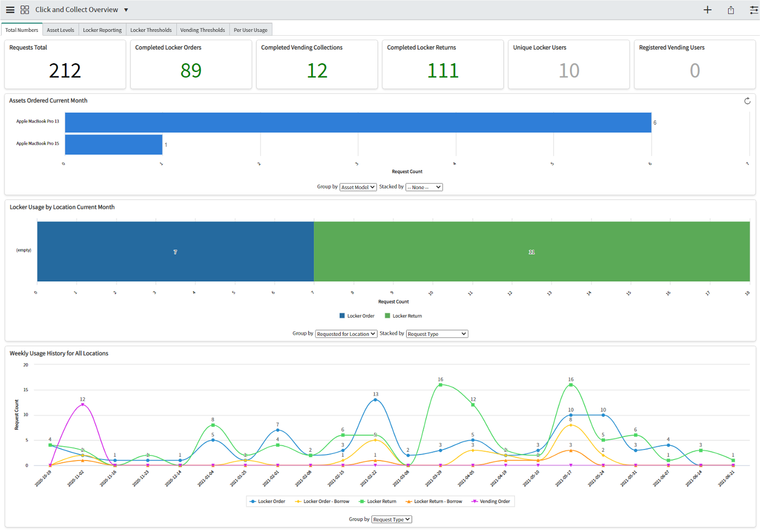Toggle Locker Order series in weekly legend

[x=268, y=501]
